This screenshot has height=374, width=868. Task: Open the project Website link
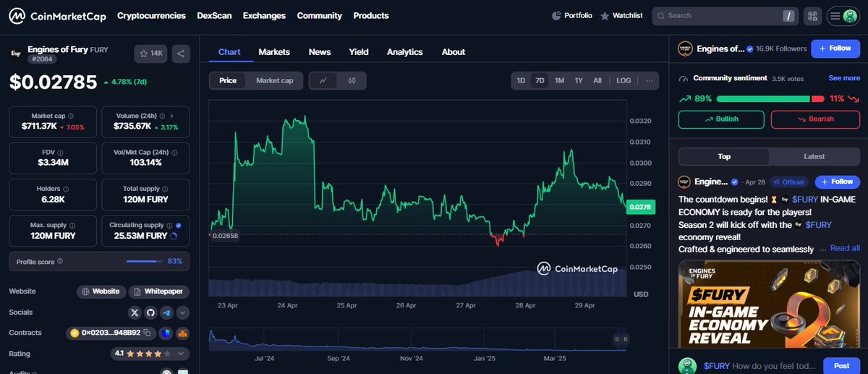(101, 292)
